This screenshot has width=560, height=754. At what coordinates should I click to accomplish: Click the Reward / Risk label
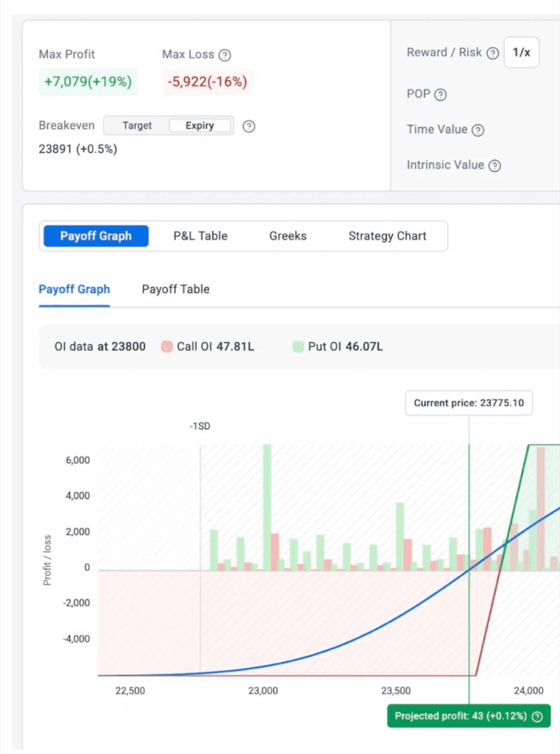[444, 52]
